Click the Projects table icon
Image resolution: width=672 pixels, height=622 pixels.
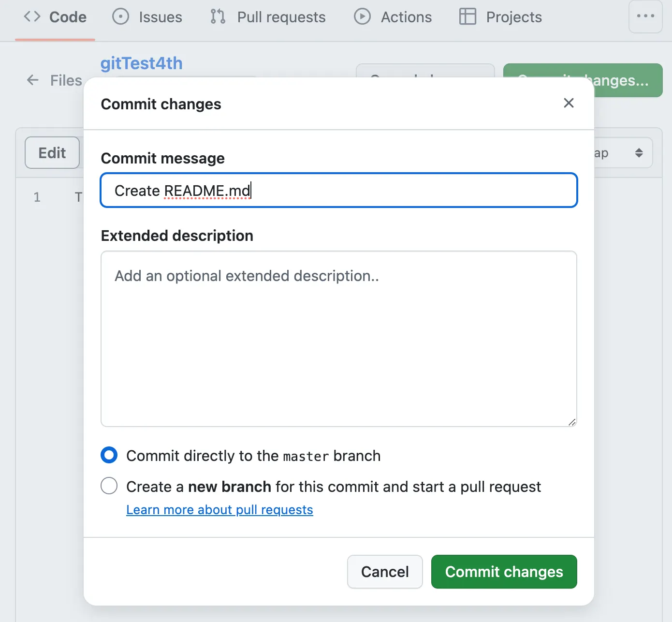point(467,16)
